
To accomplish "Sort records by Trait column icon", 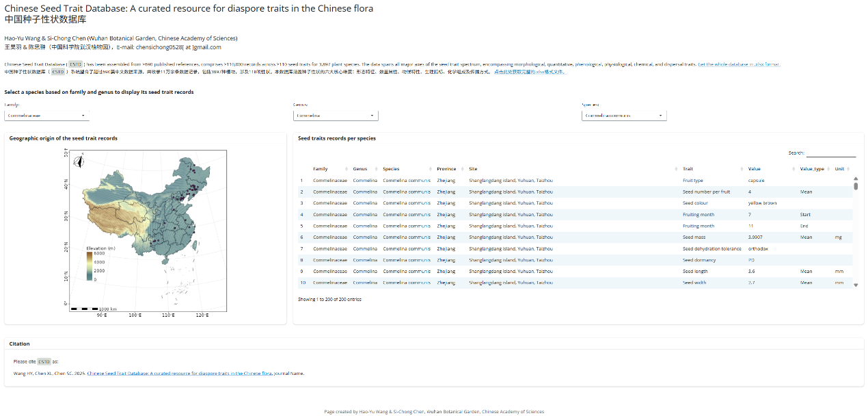I will 741,169.
